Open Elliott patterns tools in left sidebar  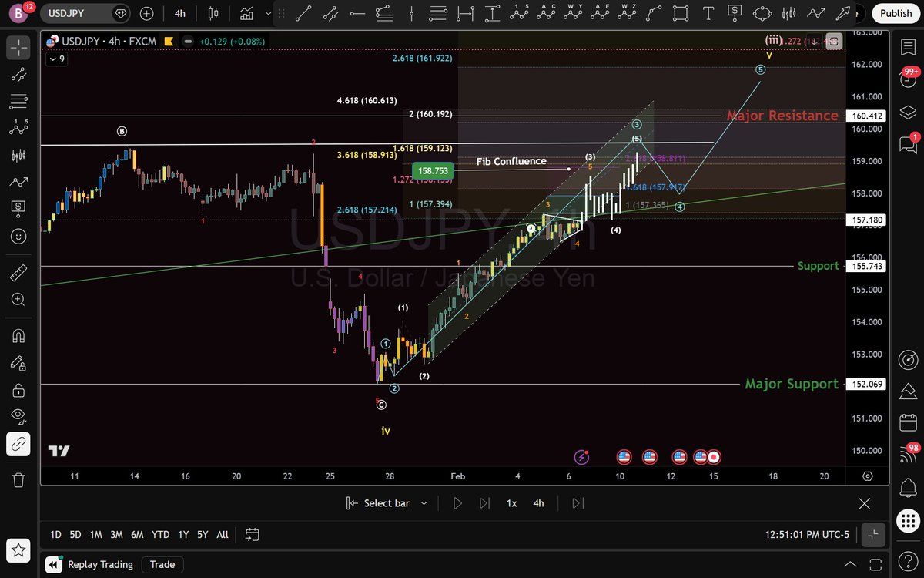tap(19, 129)
